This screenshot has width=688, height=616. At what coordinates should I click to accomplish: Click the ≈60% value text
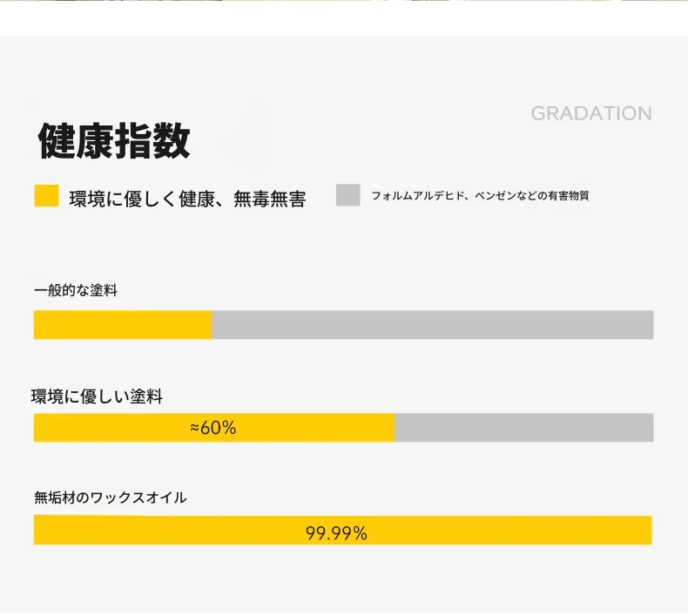tap(213, 428)
